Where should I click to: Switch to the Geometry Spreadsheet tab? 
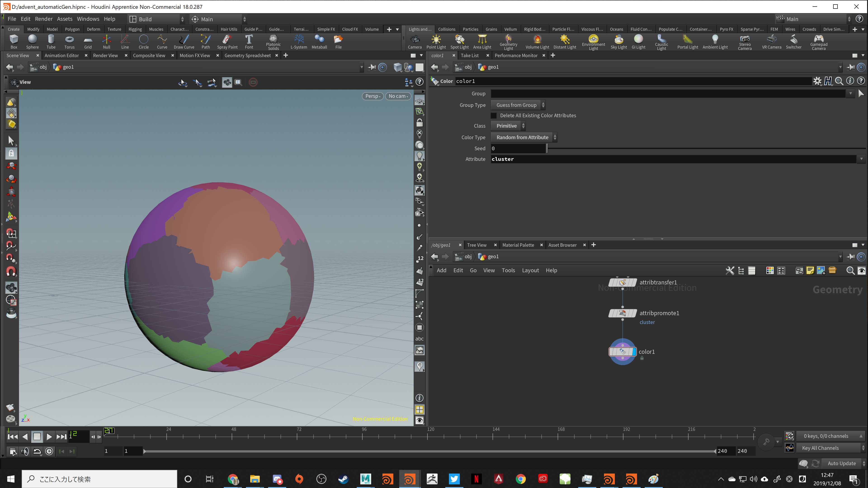click(x=248, y=55)
